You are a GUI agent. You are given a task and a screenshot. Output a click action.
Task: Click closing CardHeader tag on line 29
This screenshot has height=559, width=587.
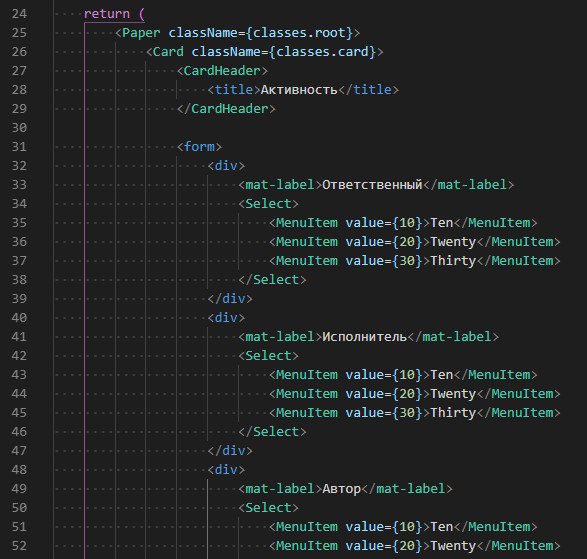(226, 109)
